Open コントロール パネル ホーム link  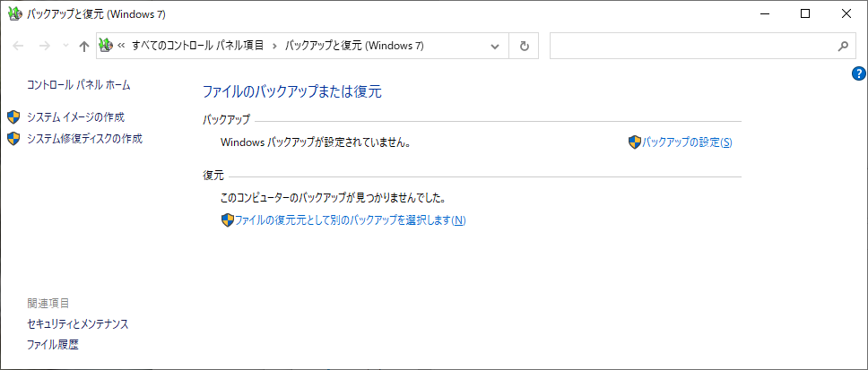pyautogui.click(x=79, y=84)
